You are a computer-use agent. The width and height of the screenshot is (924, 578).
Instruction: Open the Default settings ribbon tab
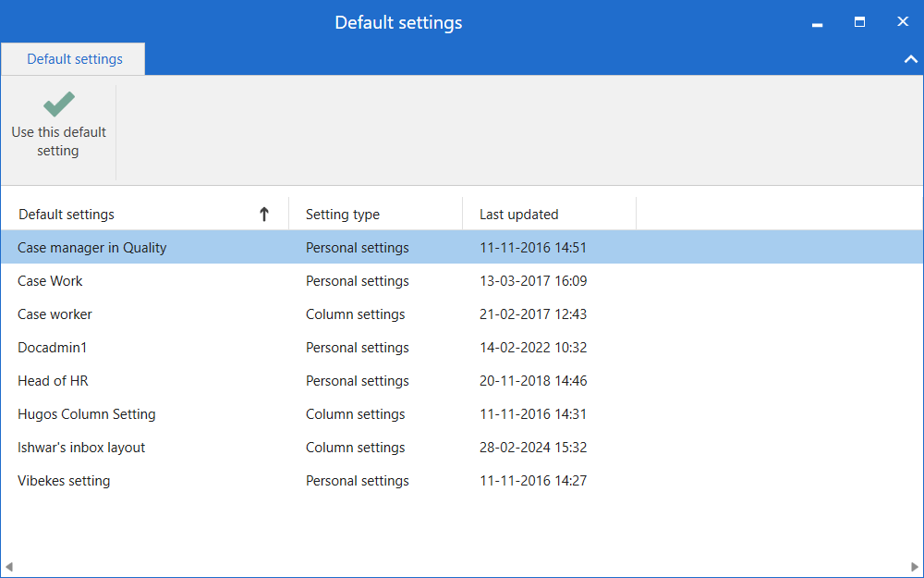pos(74,59)
